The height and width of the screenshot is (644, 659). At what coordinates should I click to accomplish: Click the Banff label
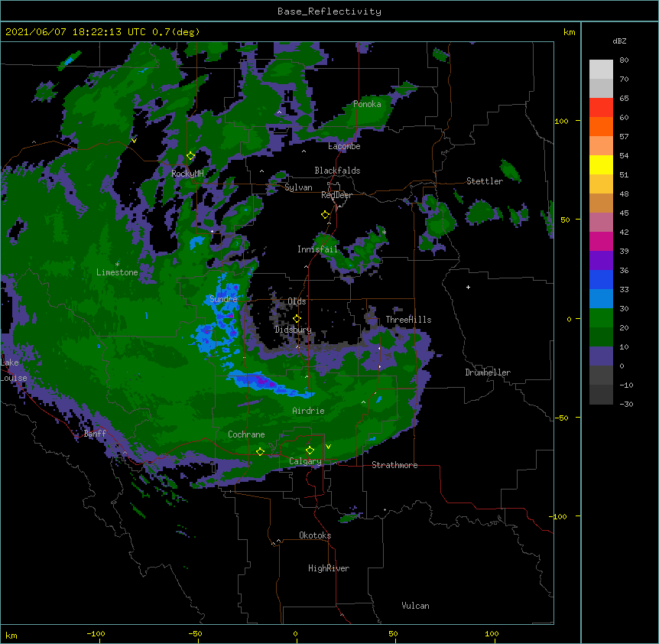[95, 434]
